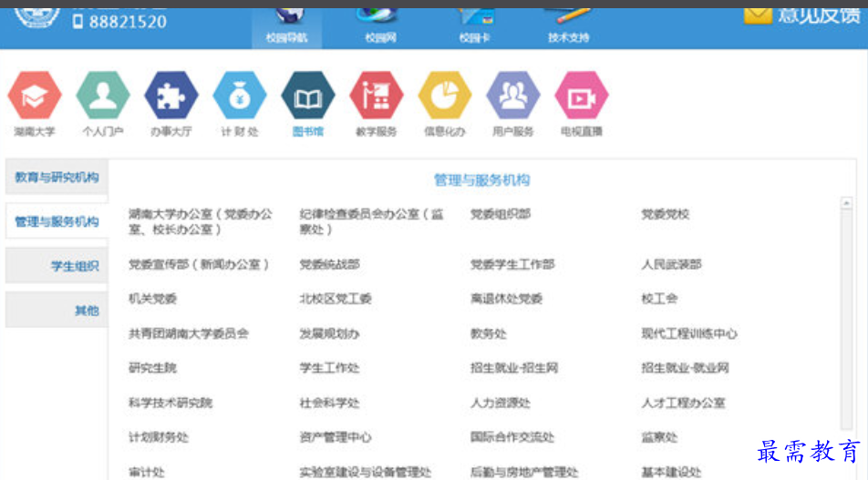Viewport: 868px width, 480px height.
Task: Click the phone icon beside 88821520
Action: 78,22
